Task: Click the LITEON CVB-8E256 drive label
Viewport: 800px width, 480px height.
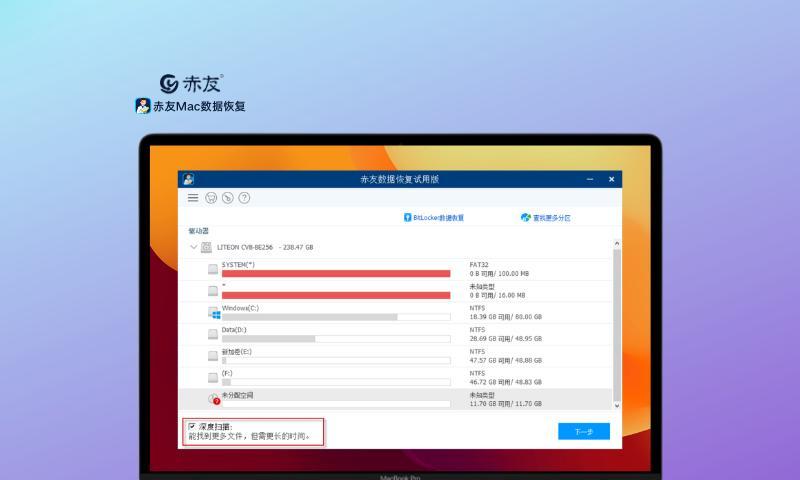Action: tap(265, 247)
